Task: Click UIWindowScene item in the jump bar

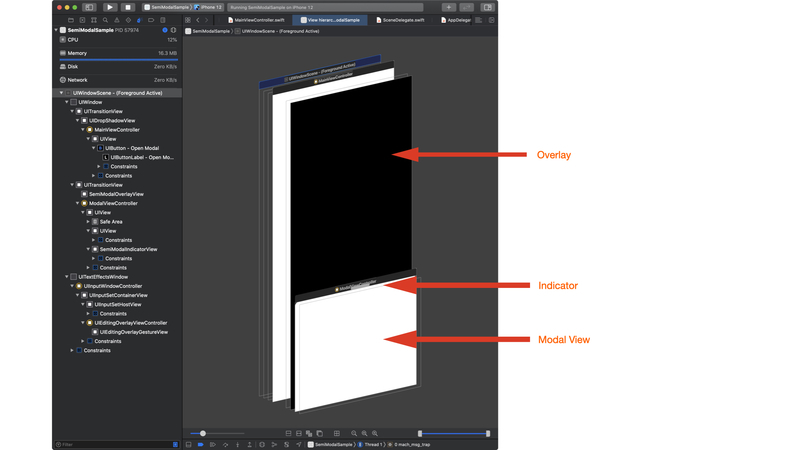Action: [x=277, y=31]
